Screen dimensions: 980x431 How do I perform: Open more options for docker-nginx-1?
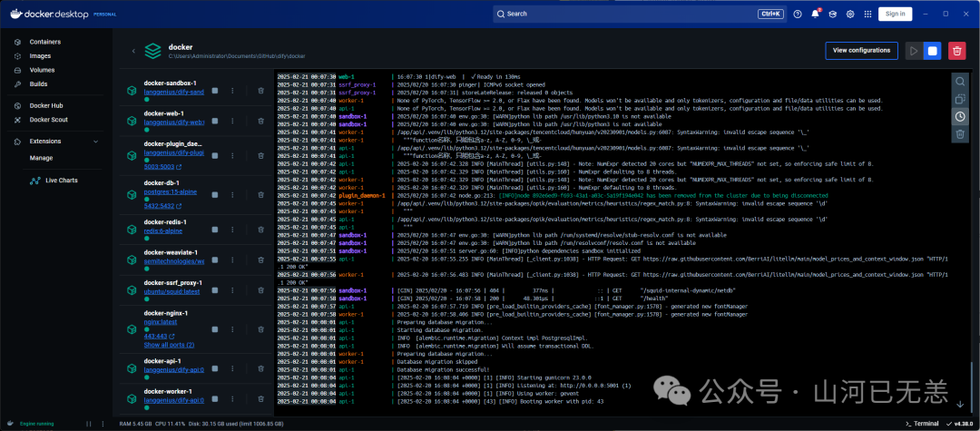coord(232,329)
